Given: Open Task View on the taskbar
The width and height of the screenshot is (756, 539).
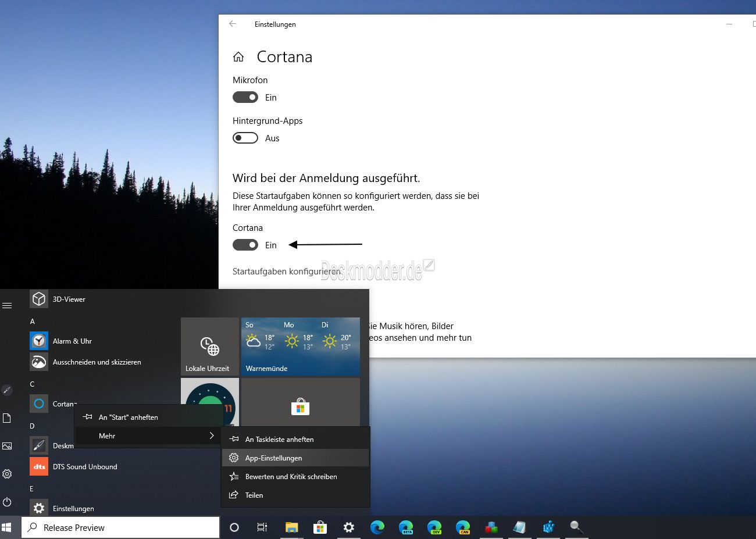Looking at the screenshot, I should [262, 527].
